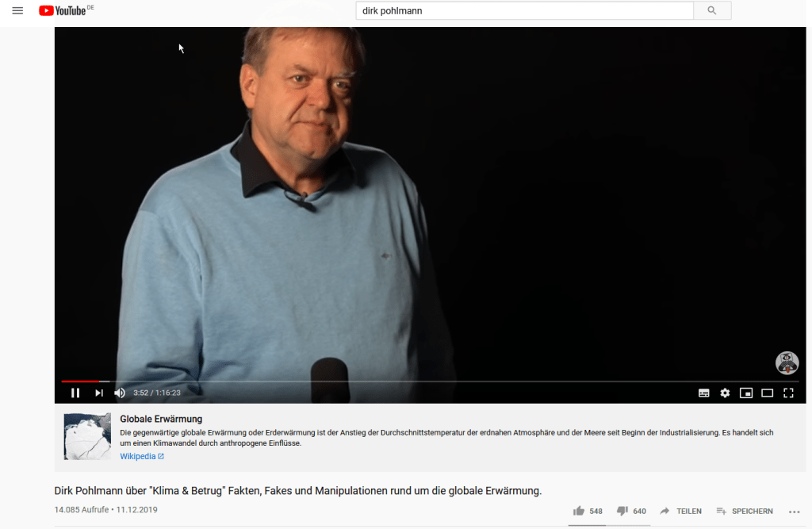Pause the playing video
Image resolution: width=812 pixels, height=529 pixels.
[75, 393]
